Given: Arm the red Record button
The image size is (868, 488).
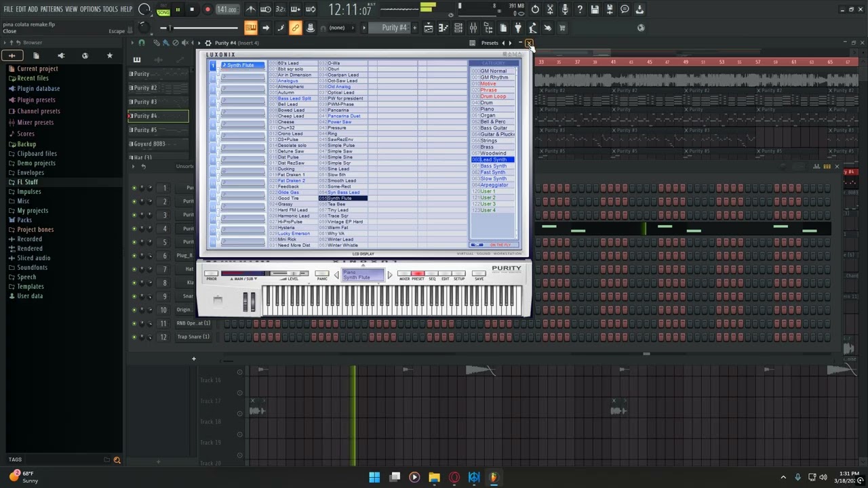Looking at the screenshot, I should [x=208, y=9].
